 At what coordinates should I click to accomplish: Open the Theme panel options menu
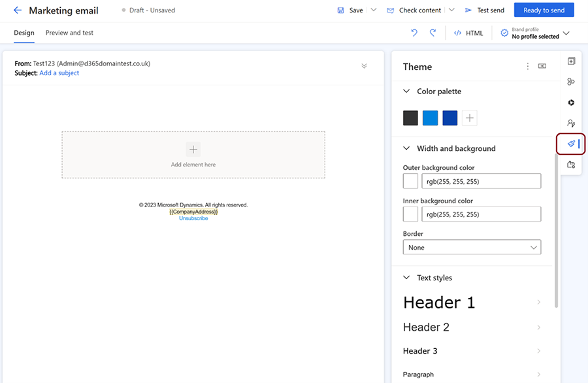click(x=527, y=66)
